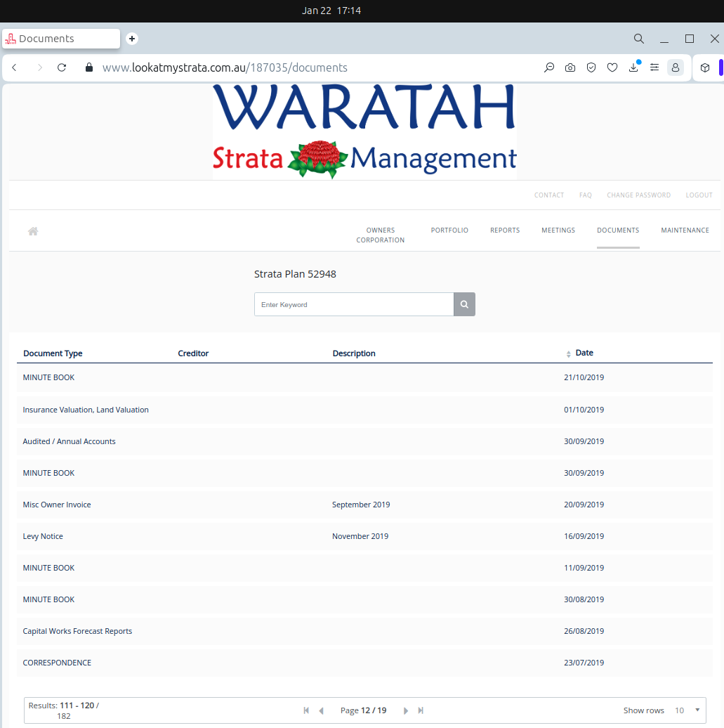Image resolution: width=724 pixels, height=728 pixels.
Task: Open the find-in-page search bubble icon
Action: pyautogui.click(x=549, y=67)
